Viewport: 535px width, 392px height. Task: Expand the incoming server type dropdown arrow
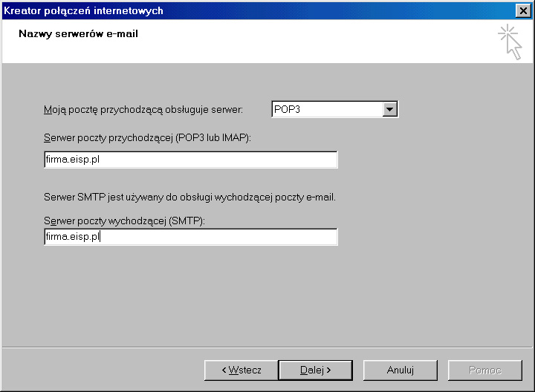[390, 110]
